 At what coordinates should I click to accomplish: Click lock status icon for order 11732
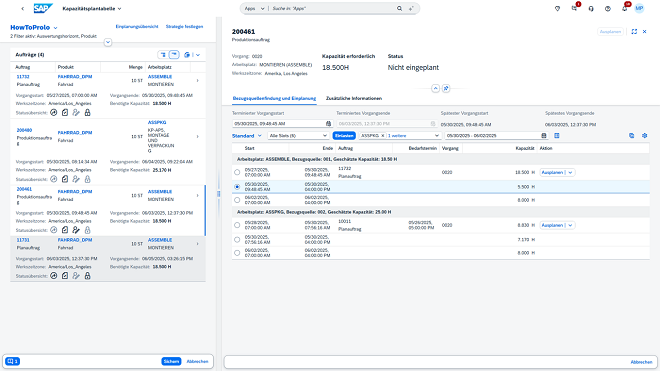point(88,112)
